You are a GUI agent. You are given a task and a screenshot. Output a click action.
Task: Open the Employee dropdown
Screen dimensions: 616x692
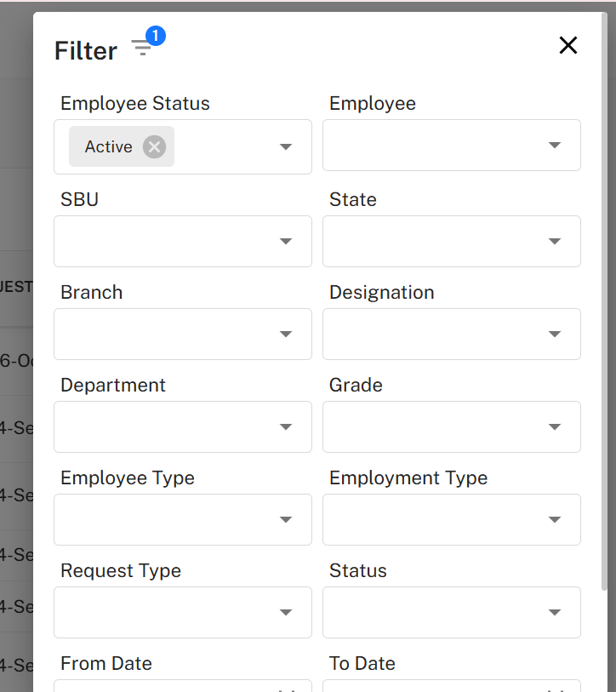[554, 145]
